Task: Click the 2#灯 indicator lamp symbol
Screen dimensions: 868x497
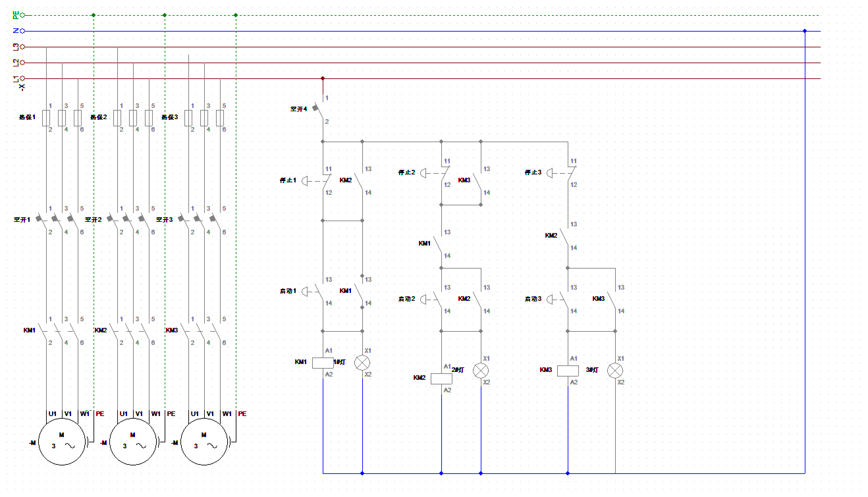Action: (x=481, y=370)
